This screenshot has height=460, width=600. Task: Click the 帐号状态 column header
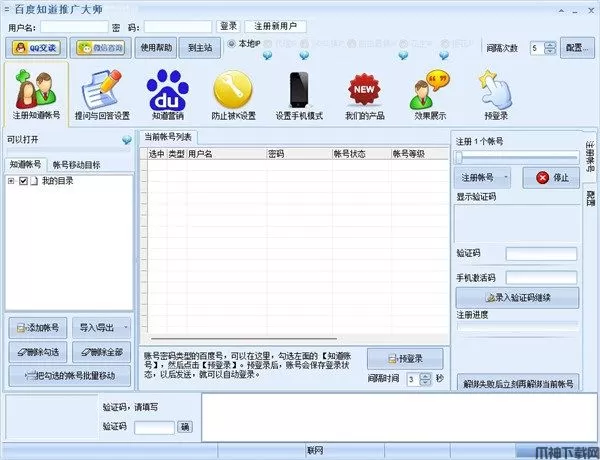point(362,154)
